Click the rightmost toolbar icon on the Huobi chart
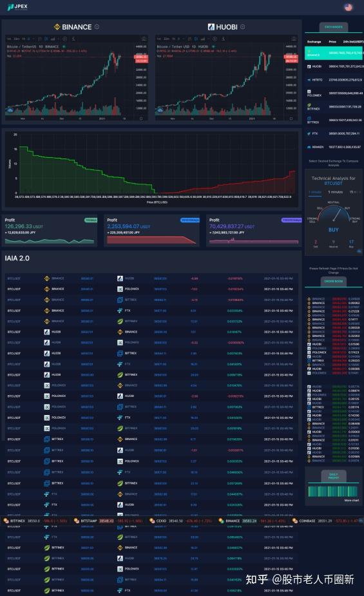 click(x=294, y=39)
